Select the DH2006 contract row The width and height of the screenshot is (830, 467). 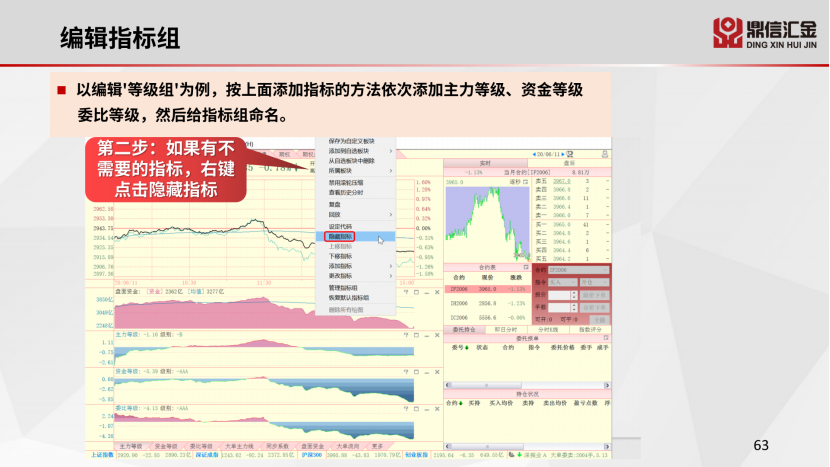tap(461, 301)
